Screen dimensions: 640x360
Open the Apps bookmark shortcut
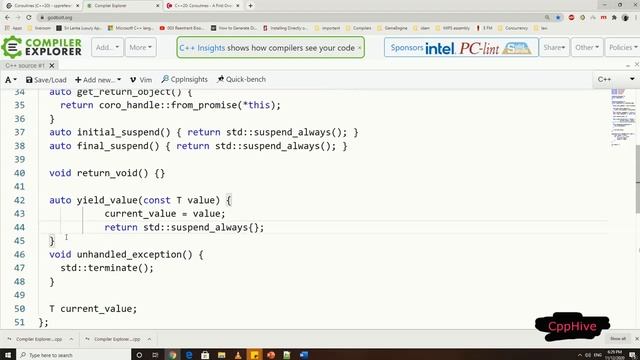pos(13,28)
